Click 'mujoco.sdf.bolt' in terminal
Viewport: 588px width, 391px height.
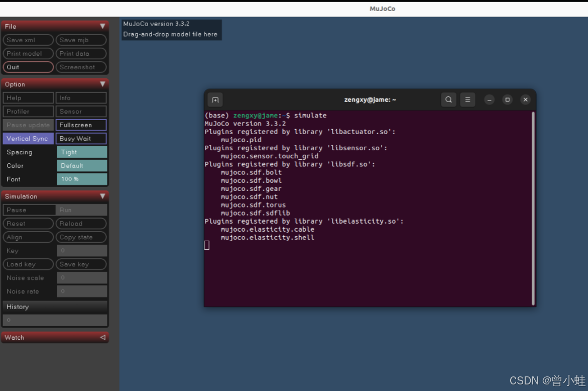pos(251,172)
